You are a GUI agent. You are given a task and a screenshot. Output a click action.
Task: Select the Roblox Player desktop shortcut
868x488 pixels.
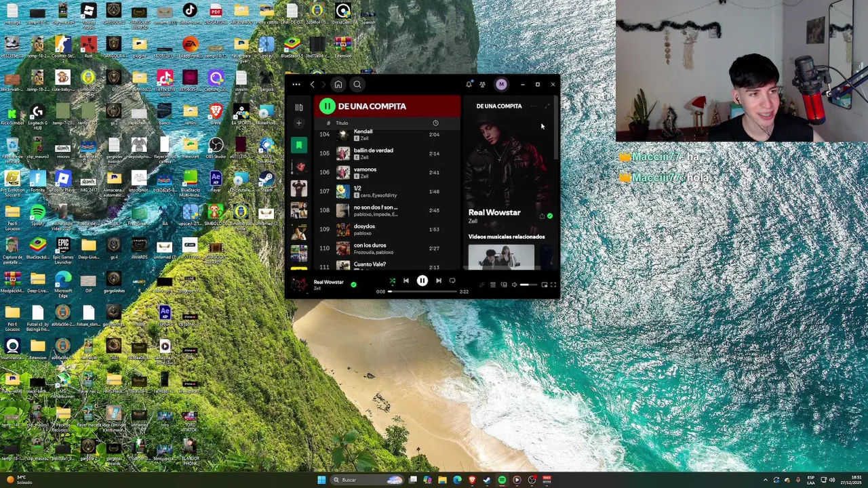pos(63,182)
